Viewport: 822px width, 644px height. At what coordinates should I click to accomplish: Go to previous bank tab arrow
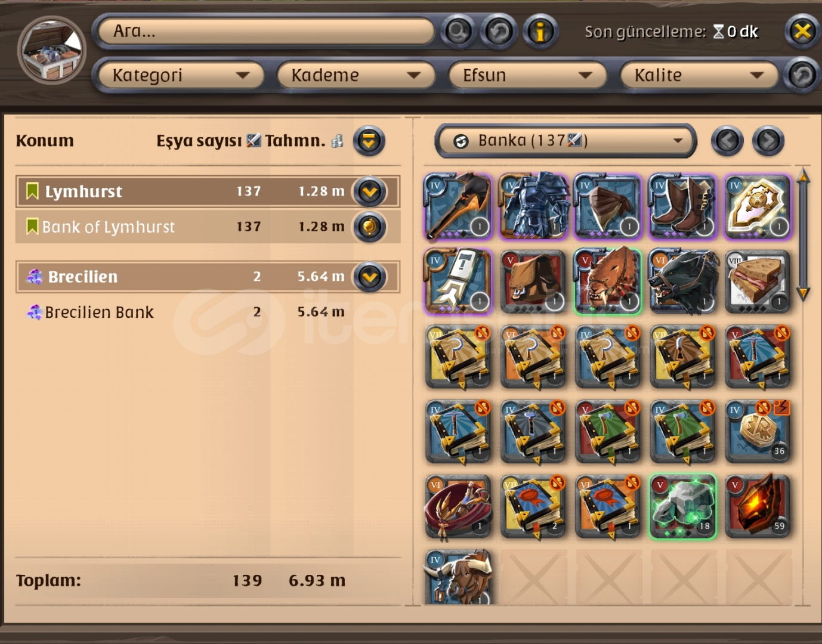pyautogui.click(x=727, y=141)
